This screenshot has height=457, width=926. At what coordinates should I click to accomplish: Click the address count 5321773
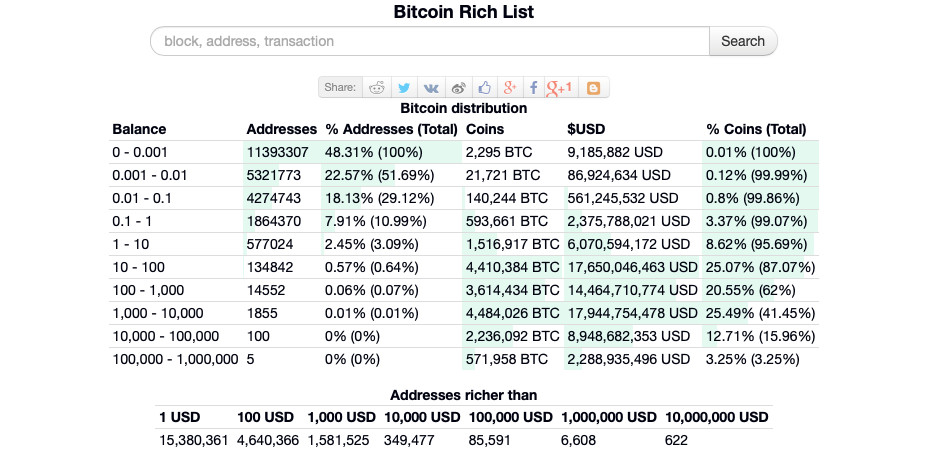click(x=274, y=175)
